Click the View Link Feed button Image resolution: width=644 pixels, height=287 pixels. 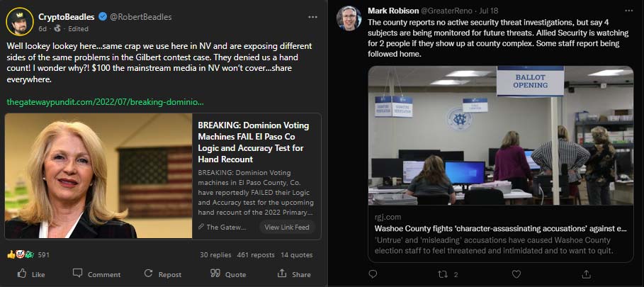pyautogui.click(x=287, y=227)
